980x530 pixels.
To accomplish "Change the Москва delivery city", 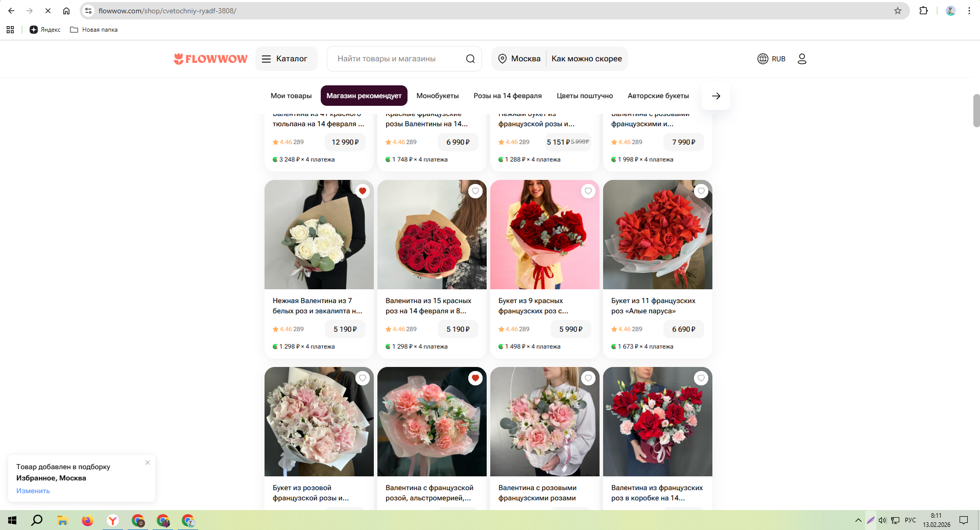I will click(x=519, y=59).
